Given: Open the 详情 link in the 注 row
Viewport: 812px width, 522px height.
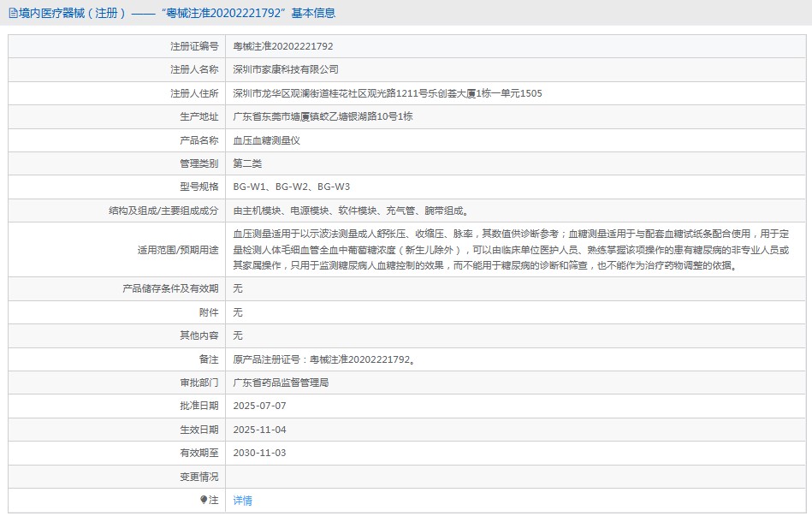Looking at the screenshot, I should (242, 501).
